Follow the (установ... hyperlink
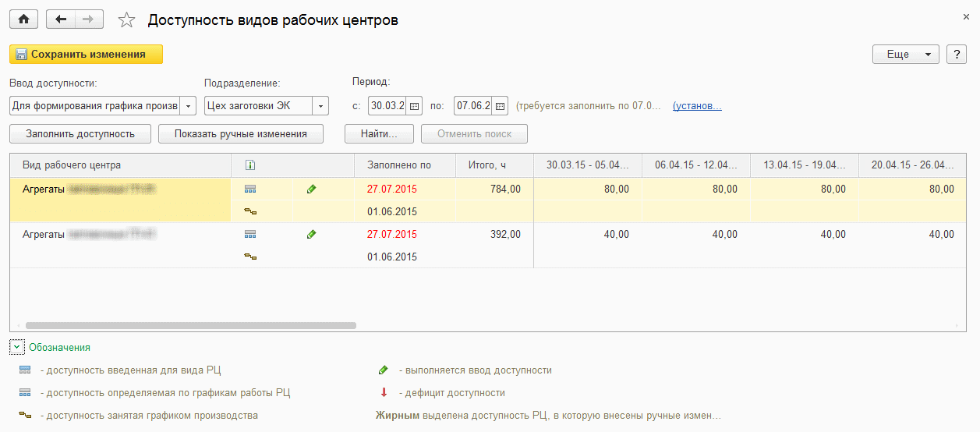Image resolution: width=980 pixels, height=432 pixels. tap(697, 106)
